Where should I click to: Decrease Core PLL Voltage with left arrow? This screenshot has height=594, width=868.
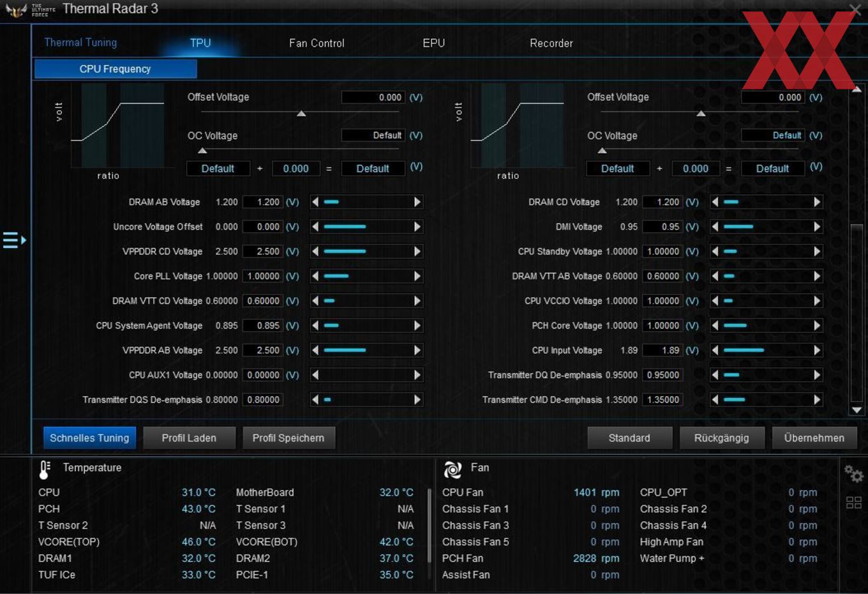tap(315, 276)
